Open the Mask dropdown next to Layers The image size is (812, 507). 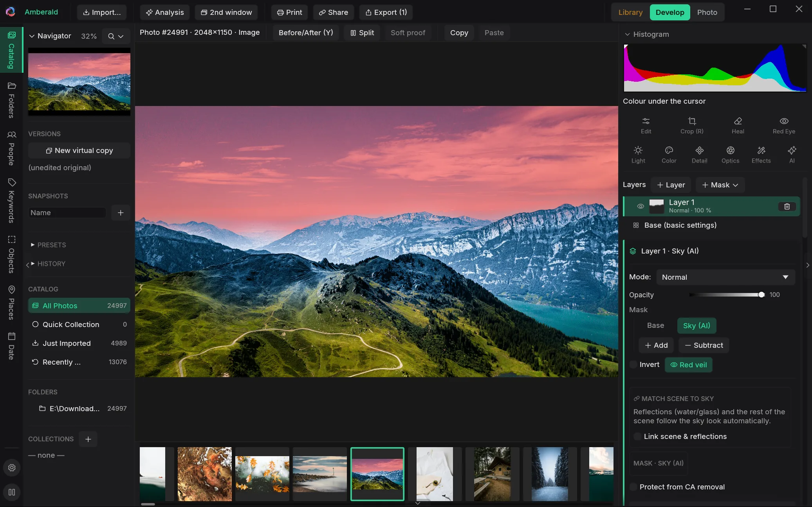point(720,185)
